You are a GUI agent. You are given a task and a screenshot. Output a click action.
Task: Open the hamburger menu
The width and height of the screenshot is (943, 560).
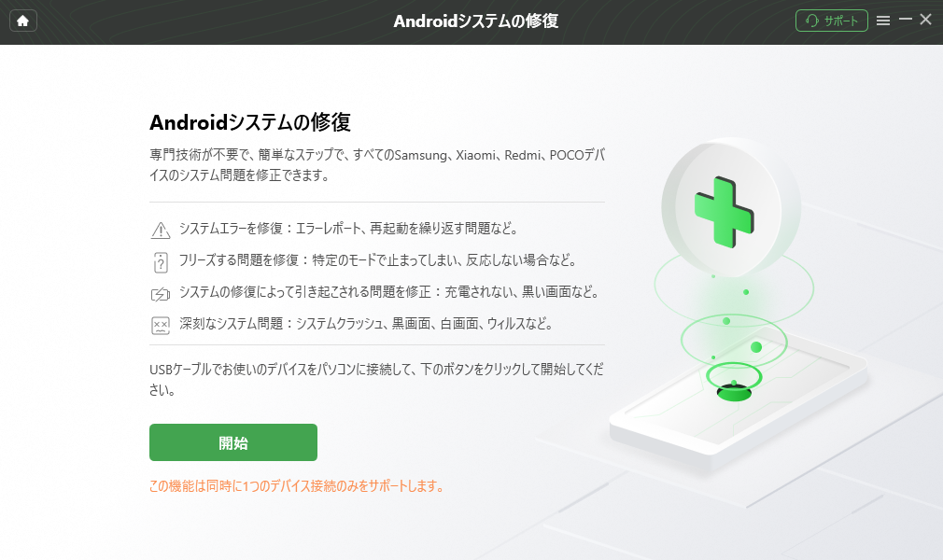tap(883, 21)
